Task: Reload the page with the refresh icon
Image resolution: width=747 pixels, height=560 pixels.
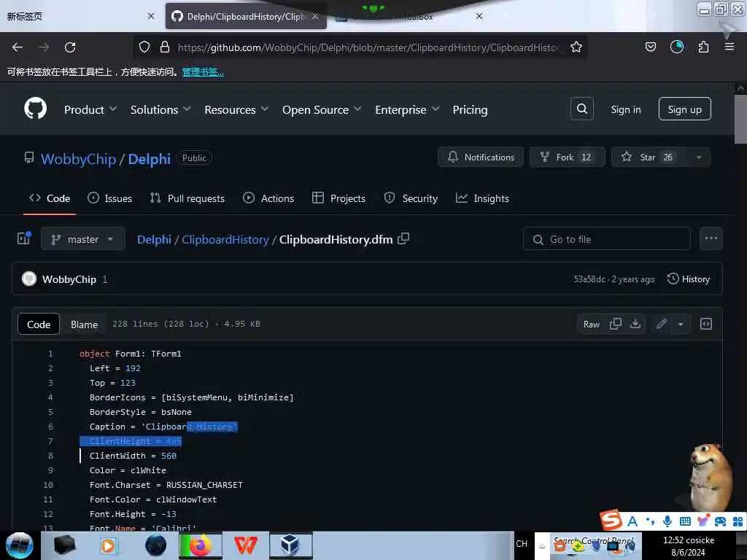Action: pyautogui.click(x=70, y=47)
